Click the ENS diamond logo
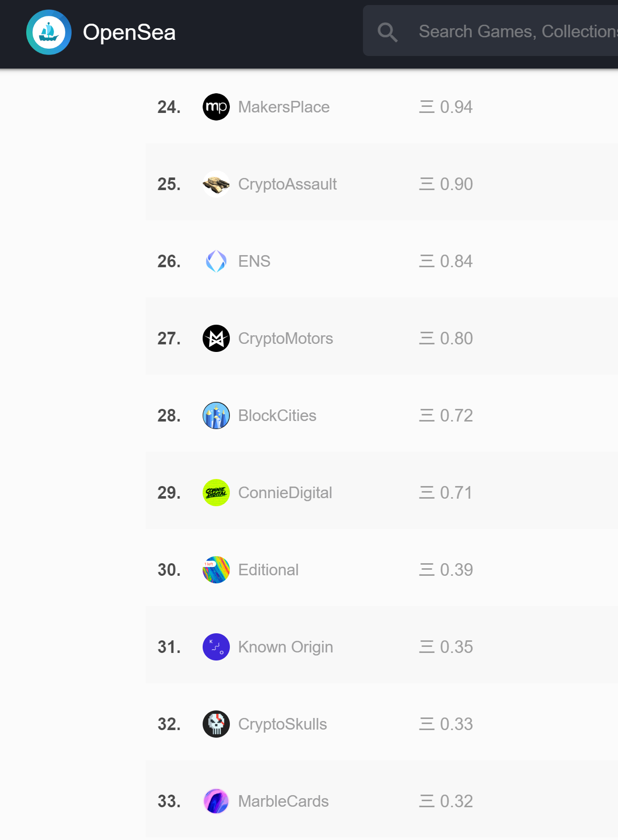618x840 pixels. tap(216, 261)
